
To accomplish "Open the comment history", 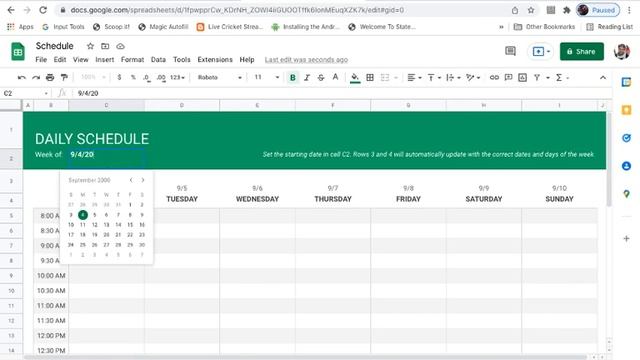I will 510,51.
